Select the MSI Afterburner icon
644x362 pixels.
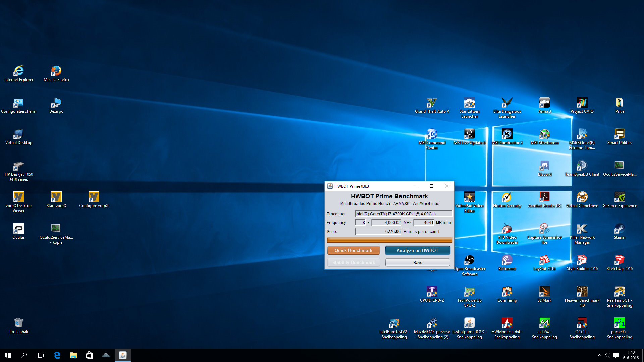[x=545, y=137]
